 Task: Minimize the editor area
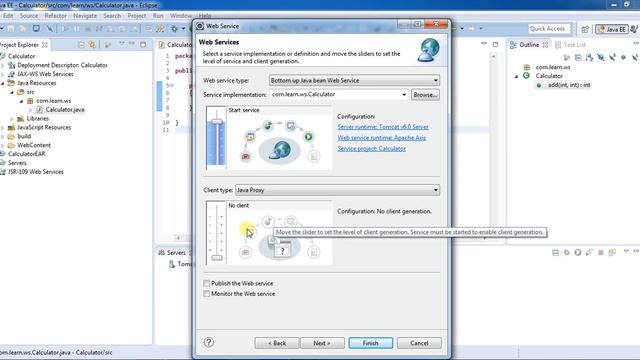[x=484, y=43]
